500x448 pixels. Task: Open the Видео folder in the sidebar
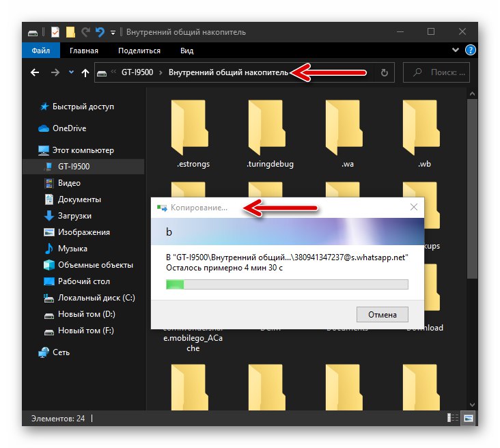coord(69,183)
